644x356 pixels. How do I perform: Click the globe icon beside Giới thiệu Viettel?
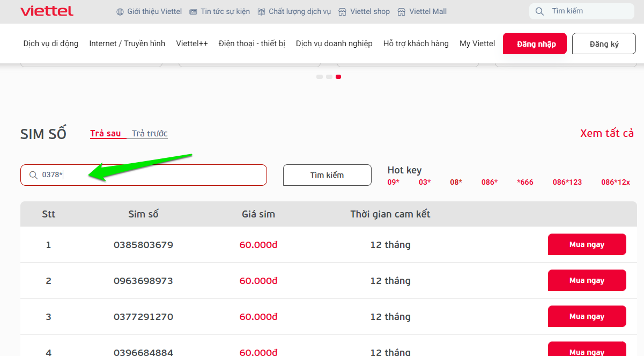pos(120,12)
